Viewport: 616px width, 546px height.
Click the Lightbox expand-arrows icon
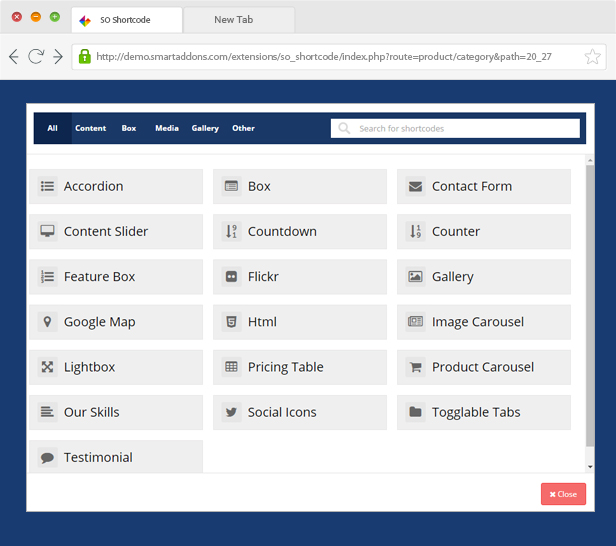47,367
